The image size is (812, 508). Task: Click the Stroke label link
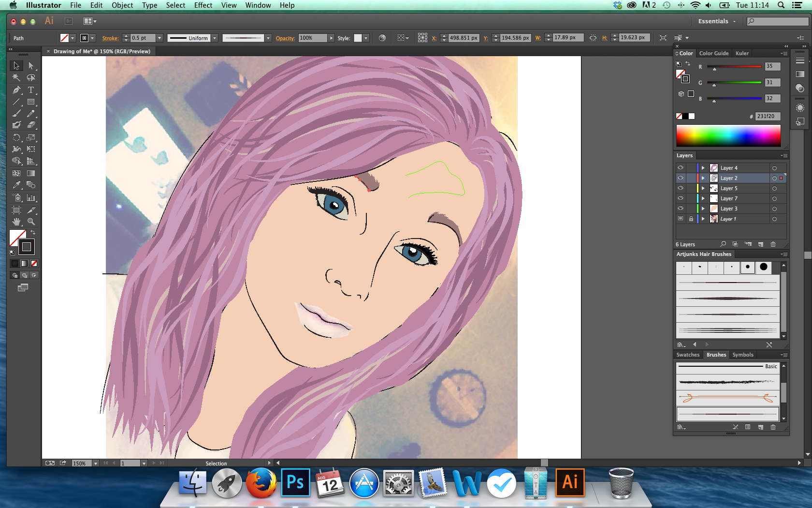pyautogui.click(x=110, y=38)
